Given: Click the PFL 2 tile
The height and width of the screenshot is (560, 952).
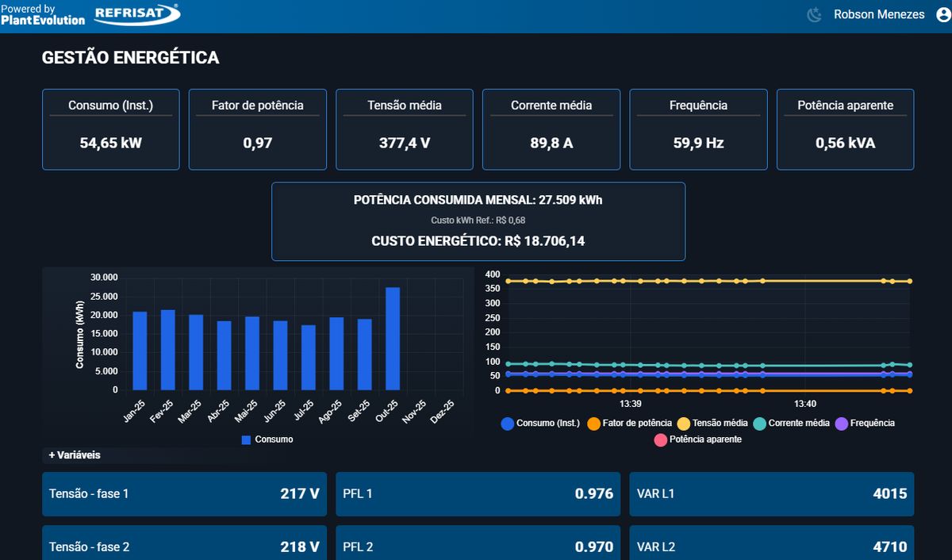Looking at the screenshot, I should (478, 543).
